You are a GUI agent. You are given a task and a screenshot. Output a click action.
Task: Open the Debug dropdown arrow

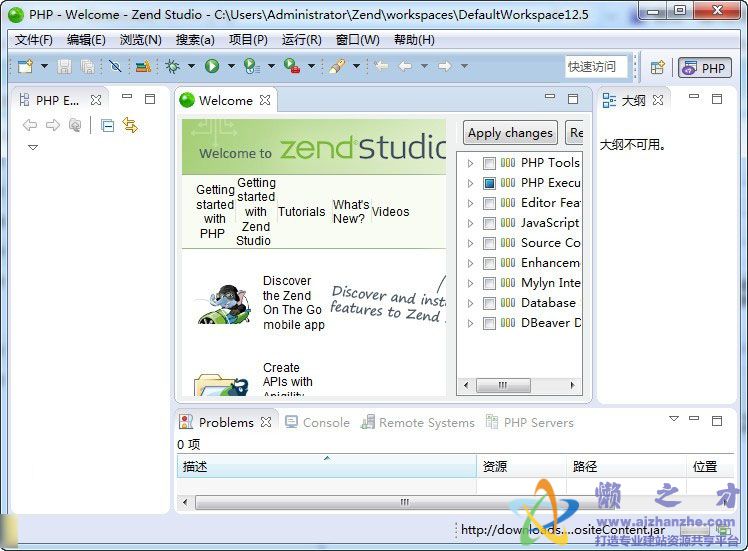191,66
